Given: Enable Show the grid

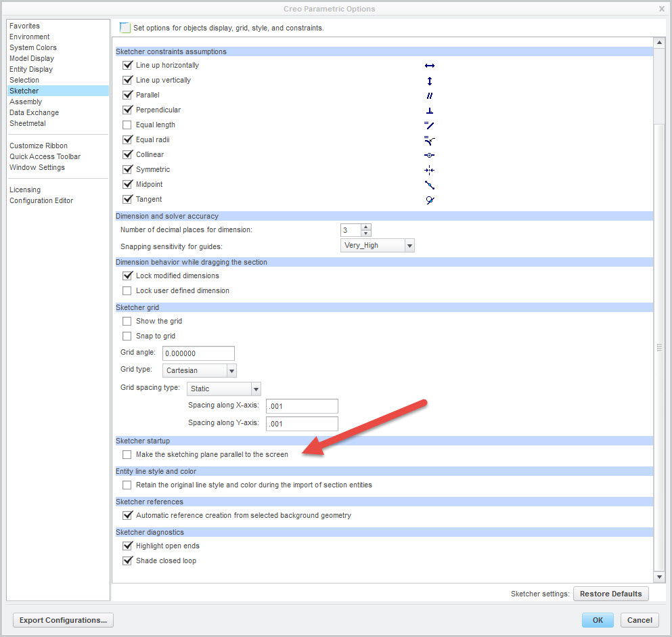Looking at the screenshot, I should (127, 321).
